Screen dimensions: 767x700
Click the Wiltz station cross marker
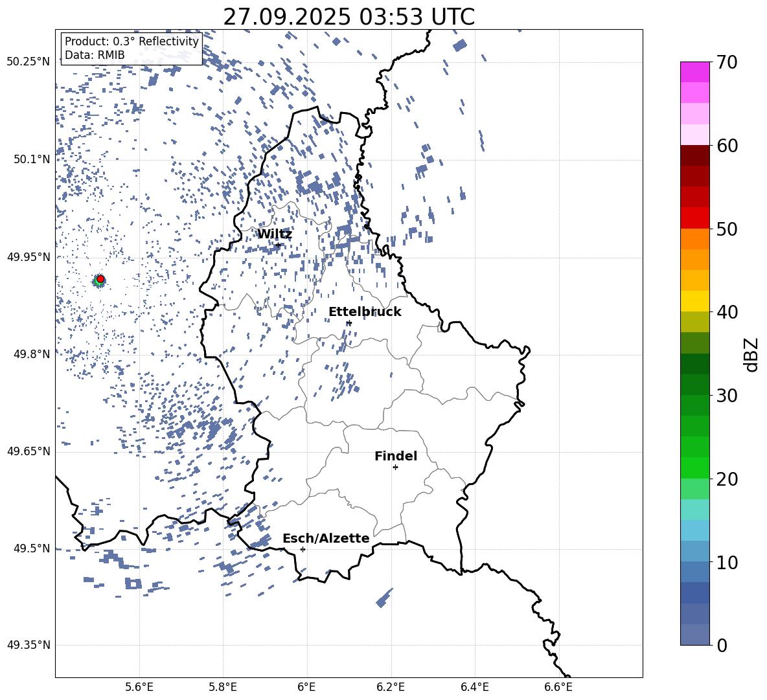[x=278, y=245]
